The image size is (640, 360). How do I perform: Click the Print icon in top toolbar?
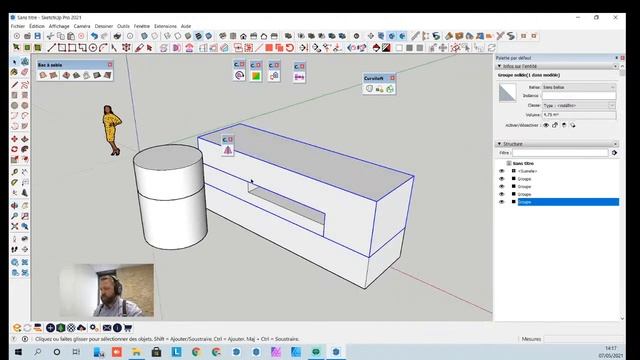coord(117,36)
